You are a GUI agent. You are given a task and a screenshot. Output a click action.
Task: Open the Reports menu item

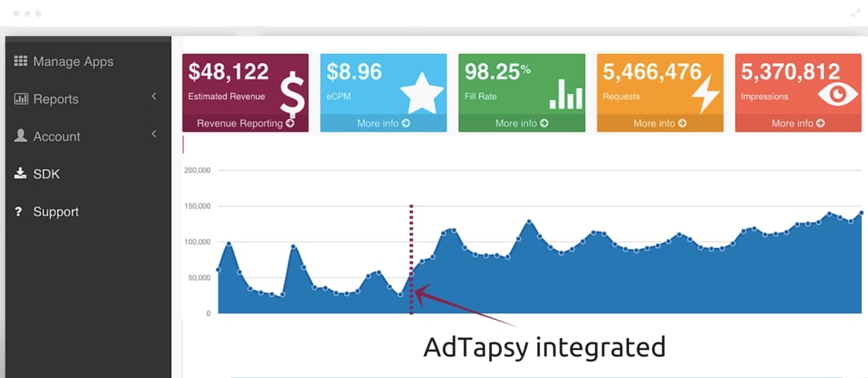point(56,99)
